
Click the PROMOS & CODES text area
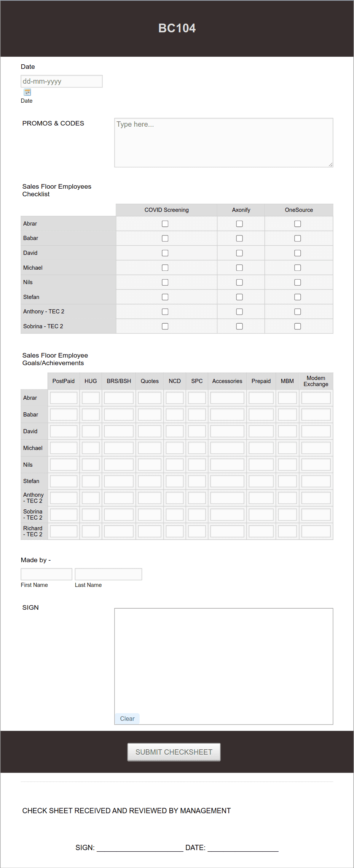pos(223,142)
